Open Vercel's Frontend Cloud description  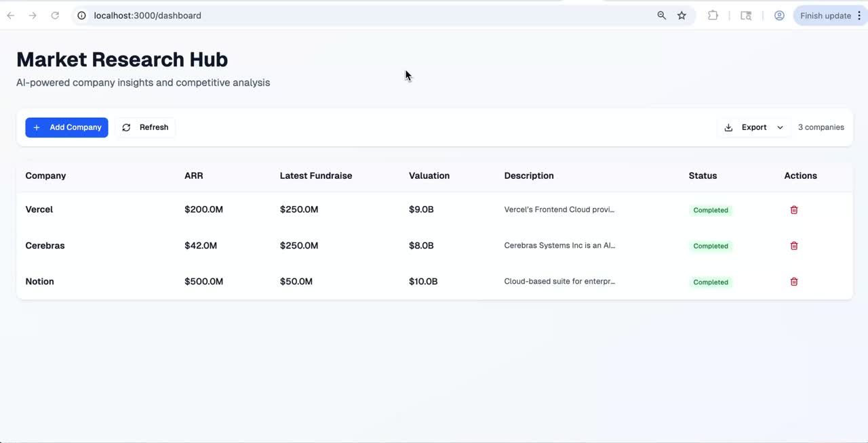click(559, 209)
